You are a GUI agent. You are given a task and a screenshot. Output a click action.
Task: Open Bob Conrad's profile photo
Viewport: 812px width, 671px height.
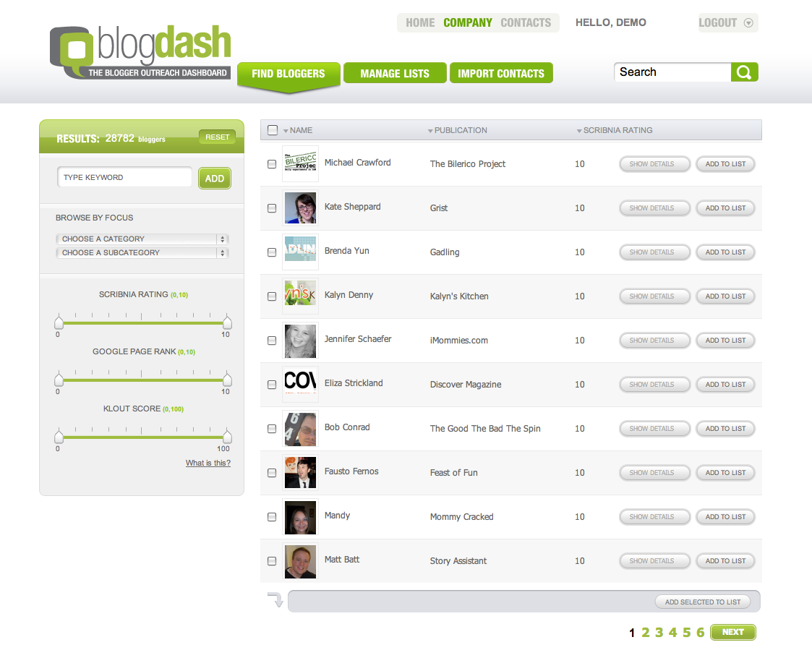click(x=300, y=428)
